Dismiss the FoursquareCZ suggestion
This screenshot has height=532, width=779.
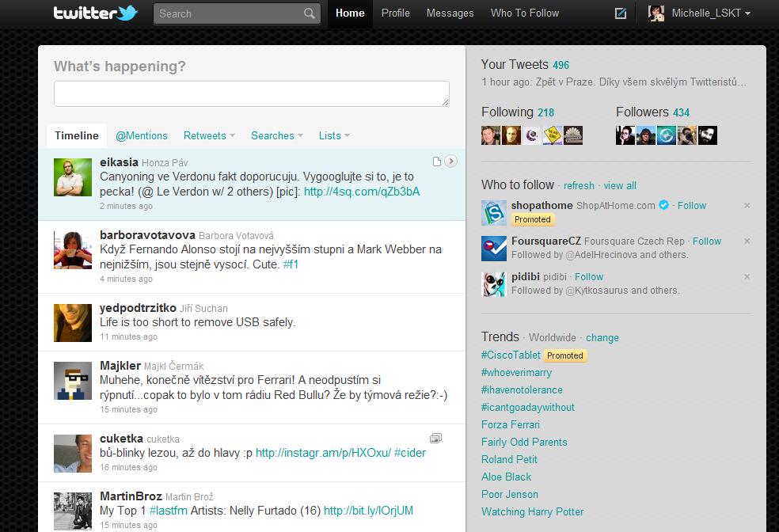[x=747, y=241]
